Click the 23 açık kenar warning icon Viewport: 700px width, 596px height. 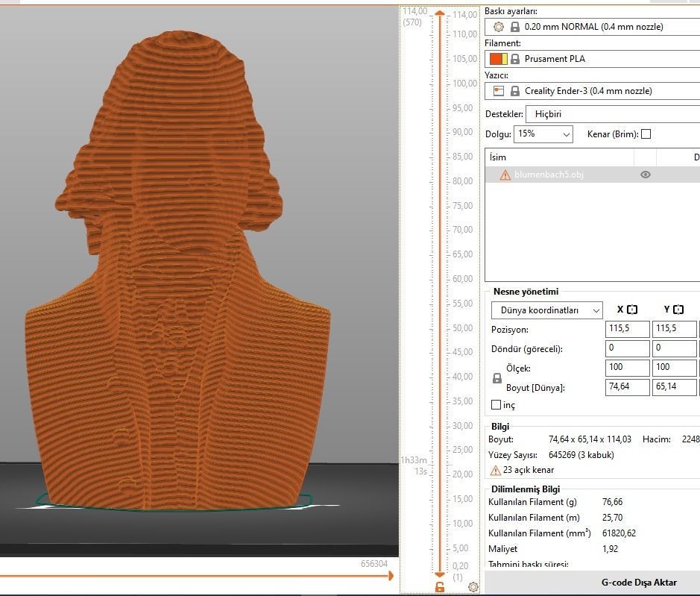[495, 471]
